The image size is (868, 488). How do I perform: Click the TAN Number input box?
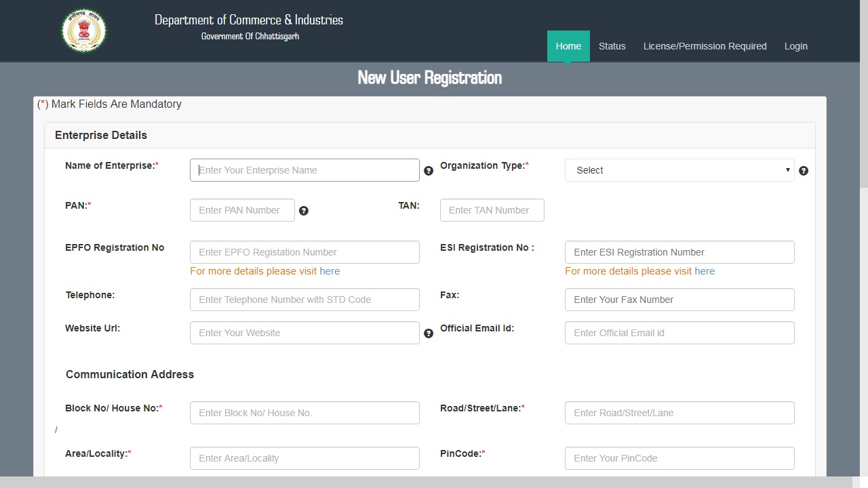point(492,210)
